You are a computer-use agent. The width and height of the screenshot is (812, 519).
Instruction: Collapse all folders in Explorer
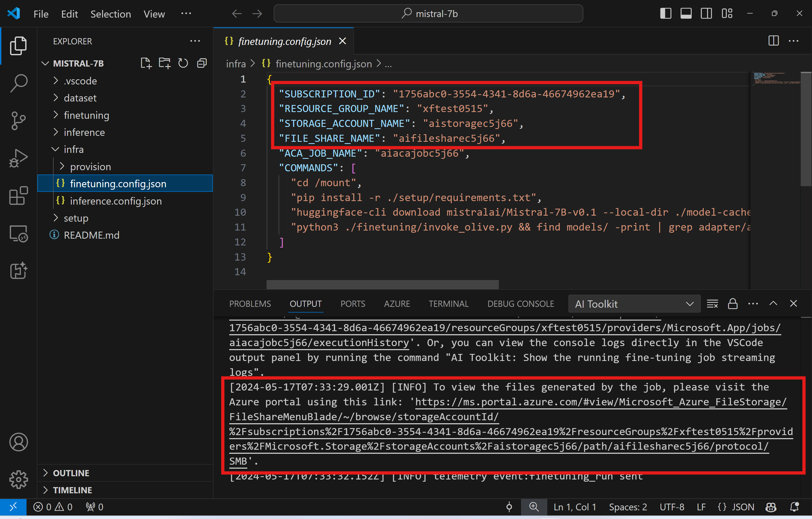(x=202, y=63)
